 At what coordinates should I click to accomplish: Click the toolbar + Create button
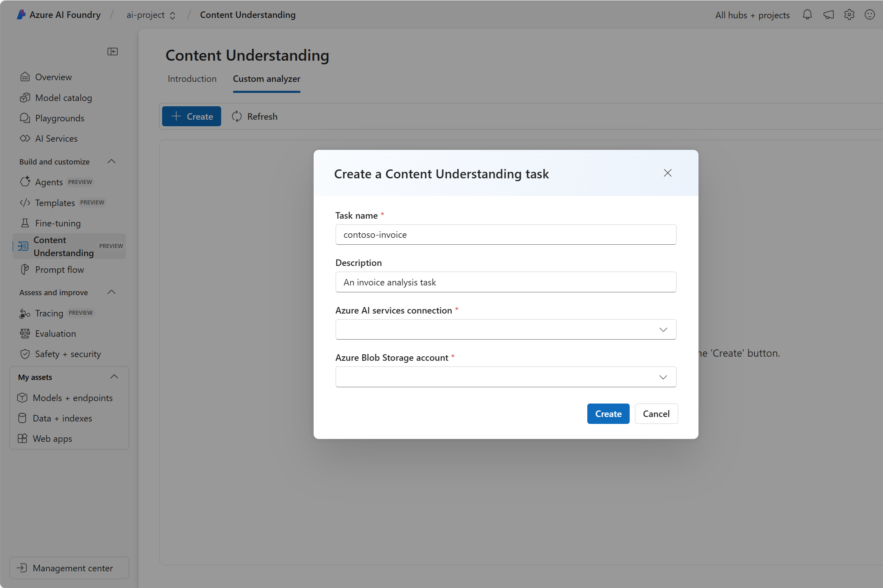click(191, 116)
